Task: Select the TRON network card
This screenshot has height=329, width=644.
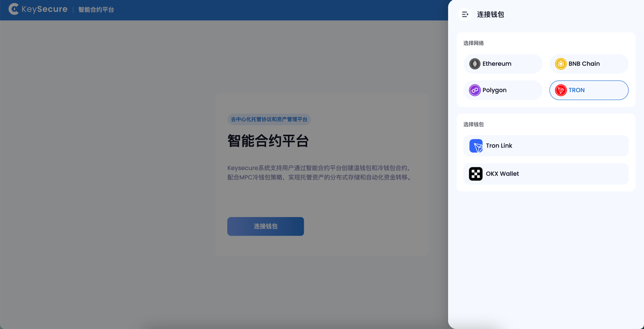Action: point(589,90)
